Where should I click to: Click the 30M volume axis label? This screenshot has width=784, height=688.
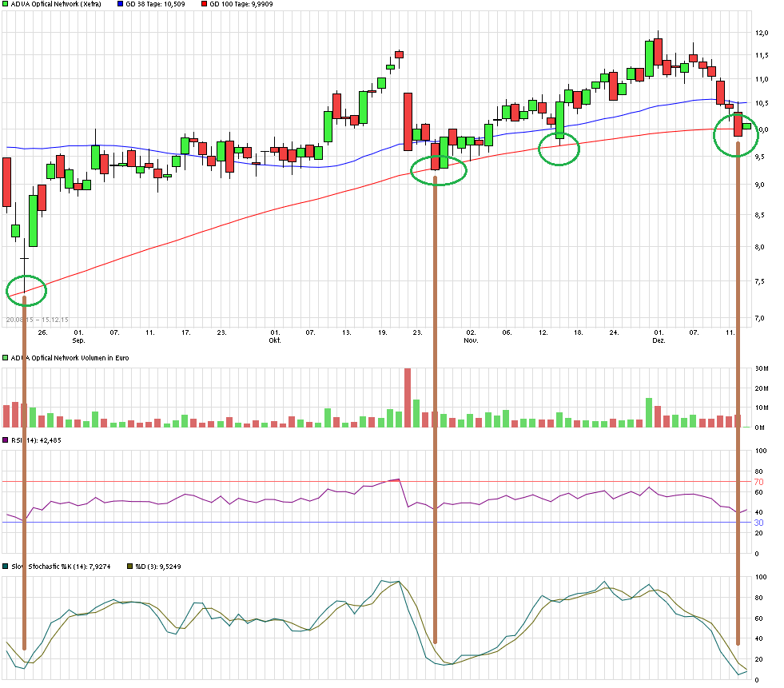click(762, 368)
